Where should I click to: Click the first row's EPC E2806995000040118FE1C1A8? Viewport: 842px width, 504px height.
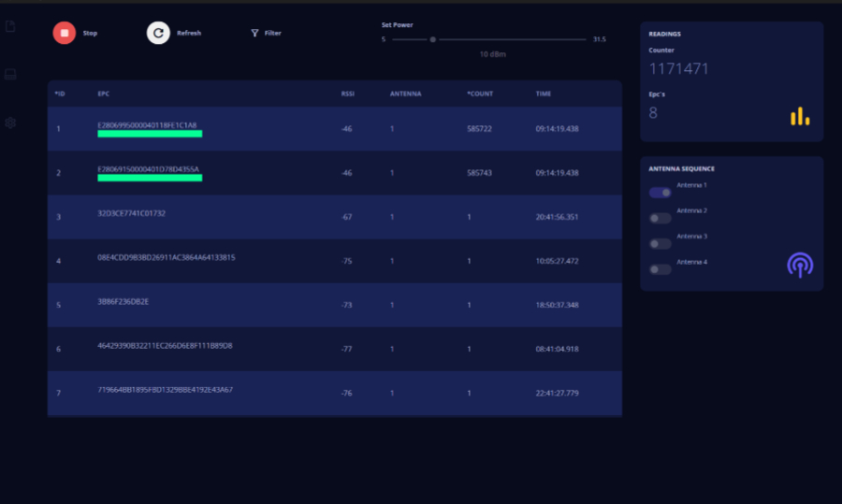[147, 124]
